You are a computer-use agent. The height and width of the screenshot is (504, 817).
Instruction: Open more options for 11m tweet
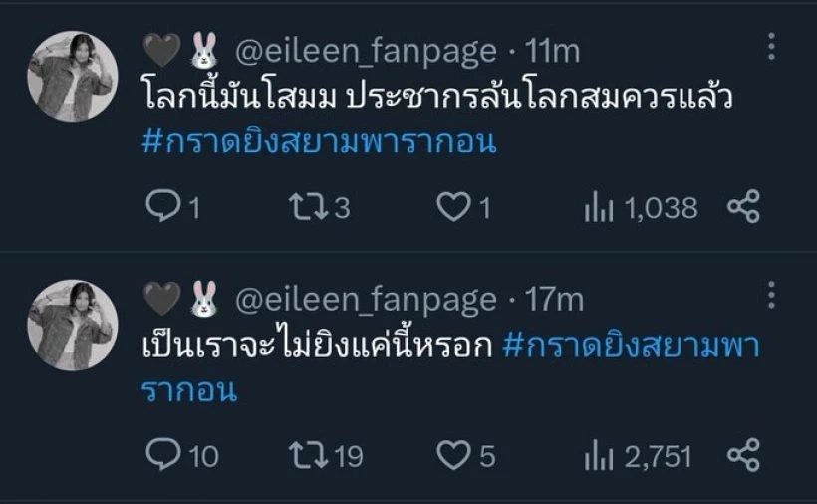pos(771,49)
